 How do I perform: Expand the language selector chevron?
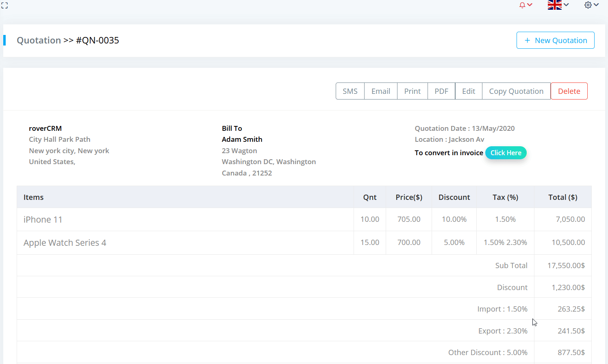click(566, 5)
